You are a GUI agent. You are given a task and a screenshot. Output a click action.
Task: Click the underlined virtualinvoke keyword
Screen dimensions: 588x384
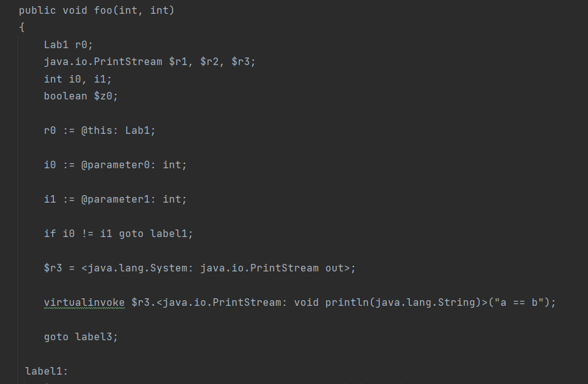84,303
